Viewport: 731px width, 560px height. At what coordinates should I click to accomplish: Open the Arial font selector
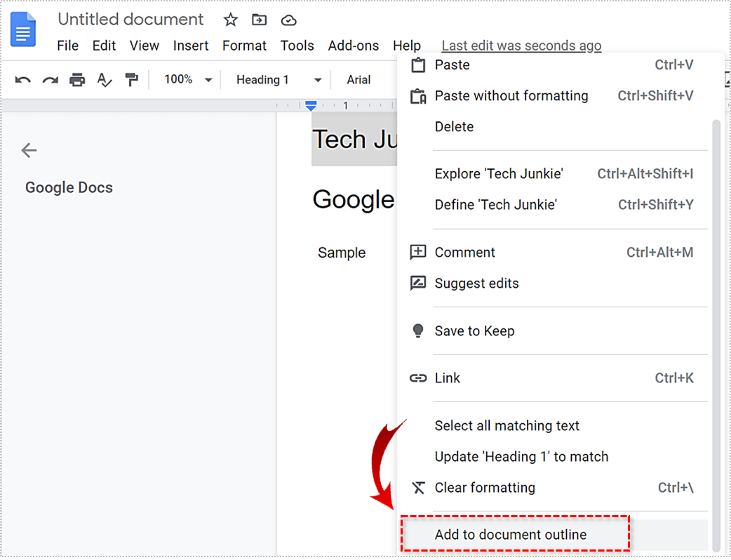point(358,79)
